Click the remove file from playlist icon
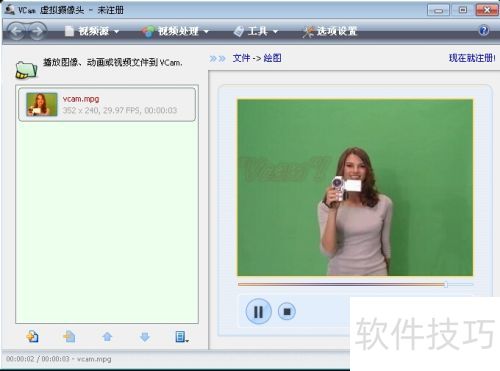500x371 pixels. [x=69, y=337]
